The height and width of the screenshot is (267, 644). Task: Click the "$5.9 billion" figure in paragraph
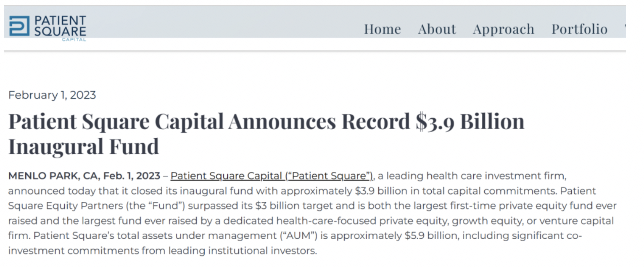tap(431, 236)
